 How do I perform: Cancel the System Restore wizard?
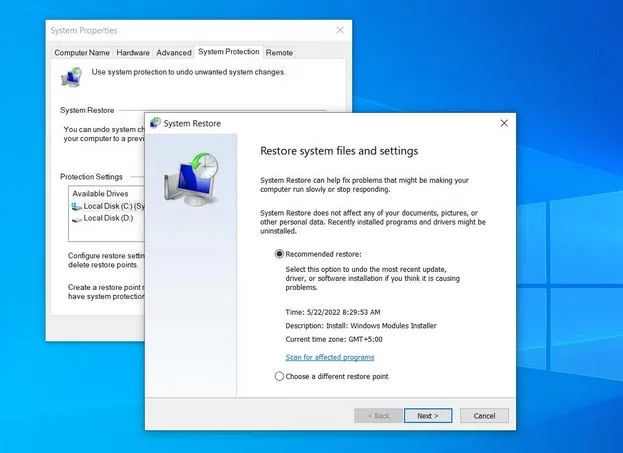pos(484,416)
